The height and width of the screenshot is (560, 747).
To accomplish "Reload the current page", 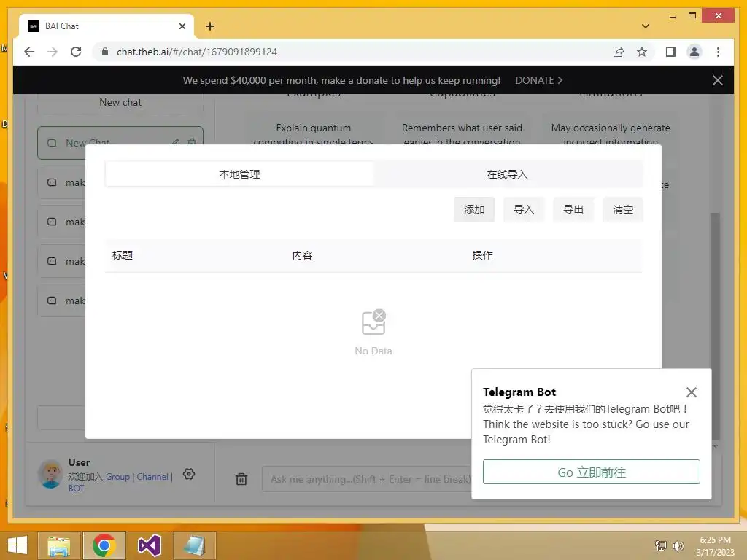I will pyautogui.click(x=76, y=52).
